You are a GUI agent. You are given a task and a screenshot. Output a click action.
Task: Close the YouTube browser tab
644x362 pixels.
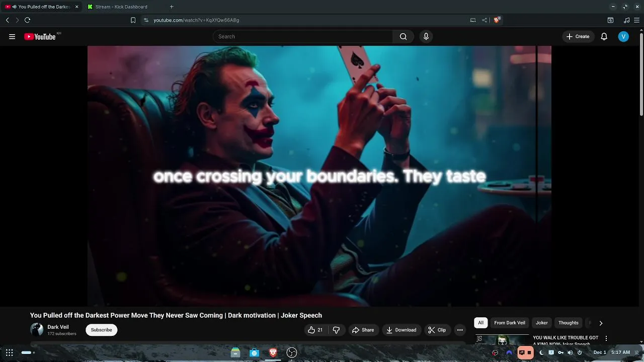(x=76, y=7)
